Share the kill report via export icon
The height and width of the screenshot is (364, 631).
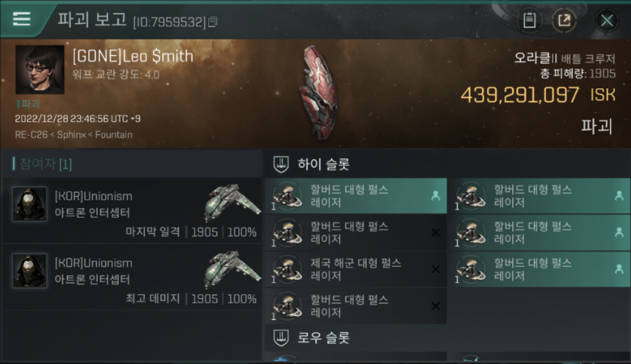click(564, 20)
